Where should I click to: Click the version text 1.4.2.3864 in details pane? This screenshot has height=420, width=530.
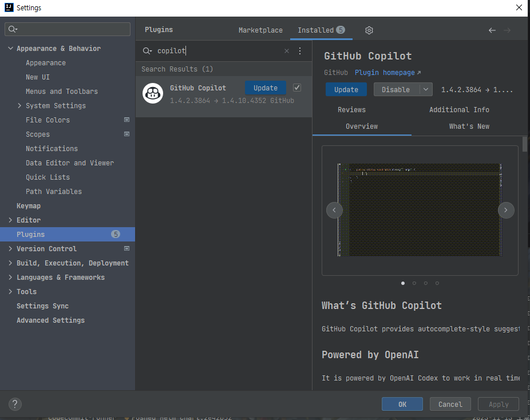pos(461,89)
